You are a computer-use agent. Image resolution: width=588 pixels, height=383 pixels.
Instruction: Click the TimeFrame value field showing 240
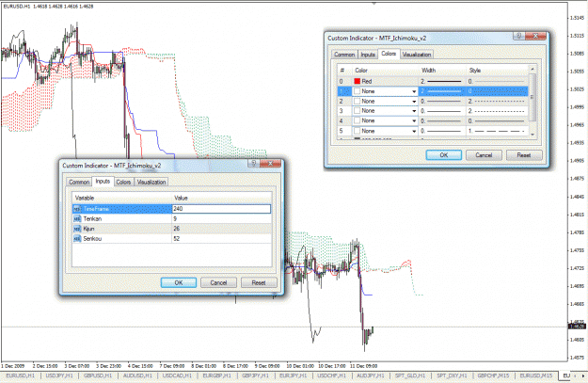(221, 209)
